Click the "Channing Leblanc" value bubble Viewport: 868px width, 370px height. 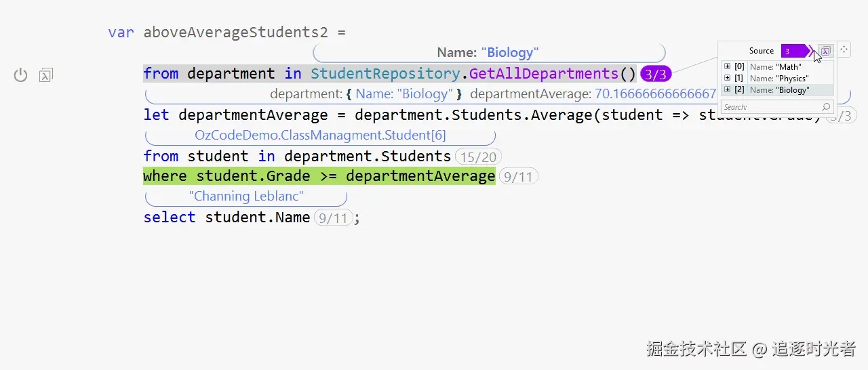[246, 197]
